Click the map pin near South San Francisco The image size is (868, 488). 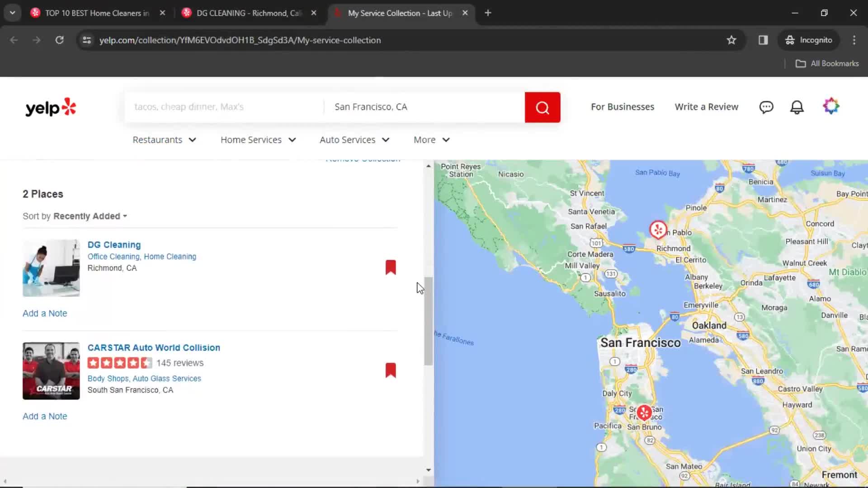click(644, 412)
